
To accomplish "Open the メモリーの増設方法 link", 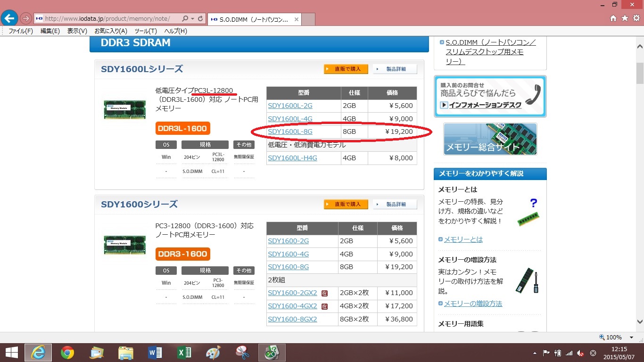I will (473, 304).
